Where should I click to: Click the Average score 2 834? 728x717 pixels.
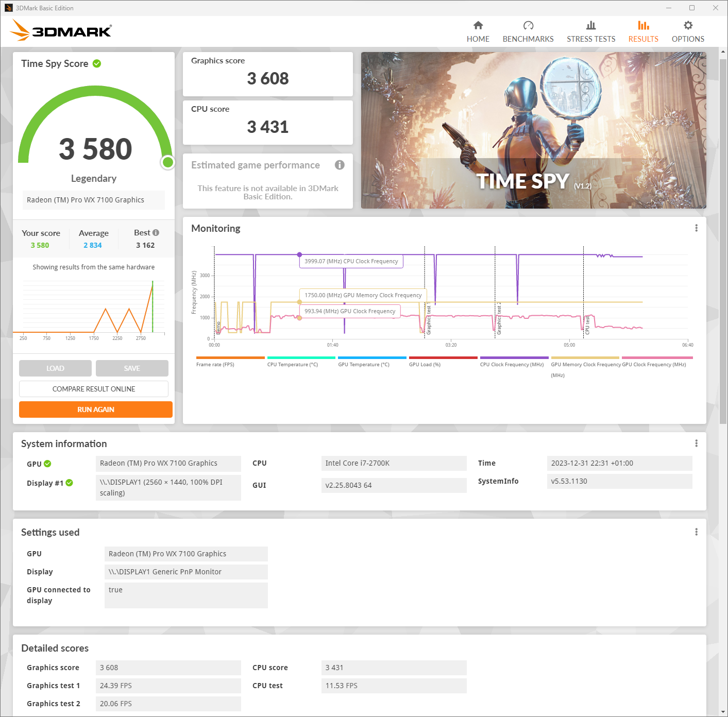click(93, 245)
